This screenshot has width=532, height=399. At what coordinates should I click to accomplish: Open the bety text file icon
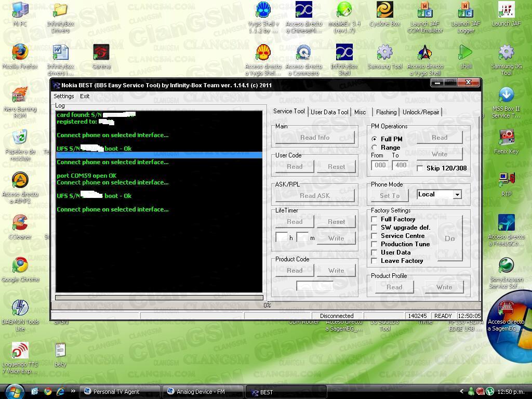(60, 354)
